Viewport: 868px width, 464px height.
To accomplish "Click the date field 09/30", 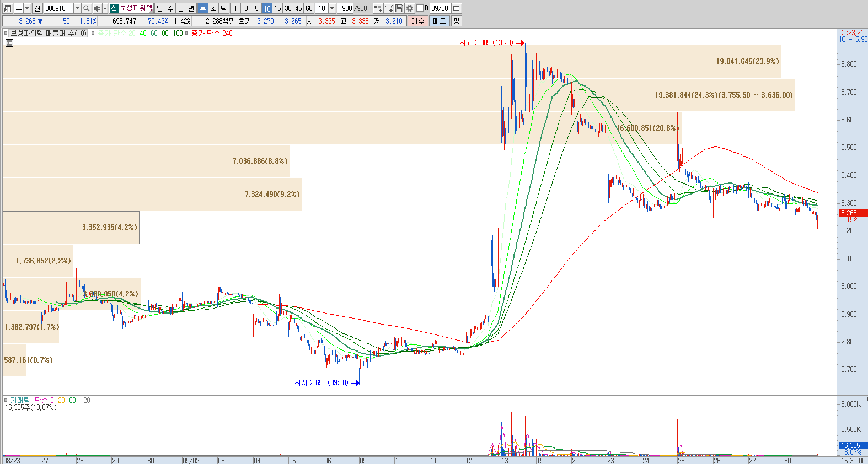I will tap(440, 8).
